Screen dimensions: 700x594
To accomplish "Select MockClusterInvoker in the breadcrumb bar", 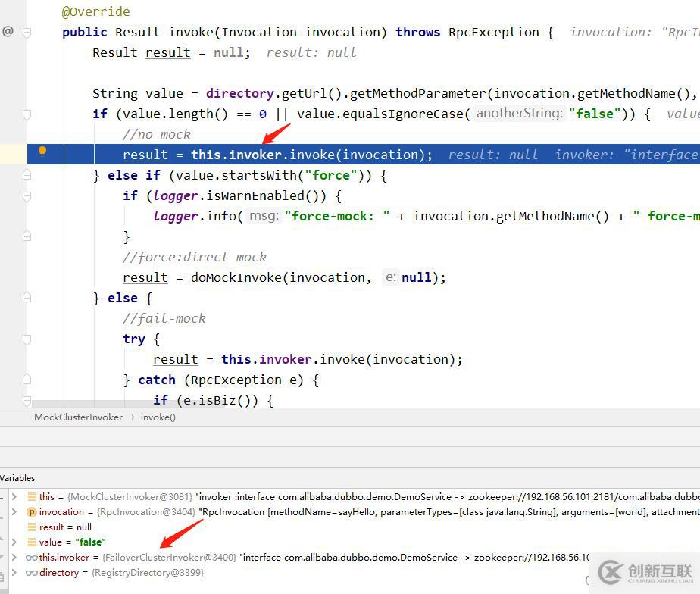I will [x=78, y=417].
